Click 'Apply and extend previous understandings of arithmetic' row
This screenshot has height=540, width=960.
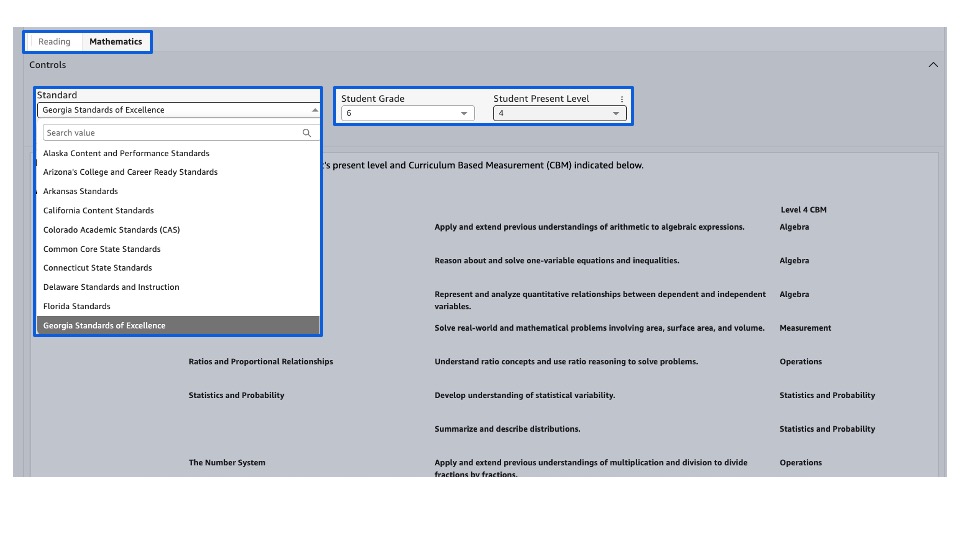590,227
